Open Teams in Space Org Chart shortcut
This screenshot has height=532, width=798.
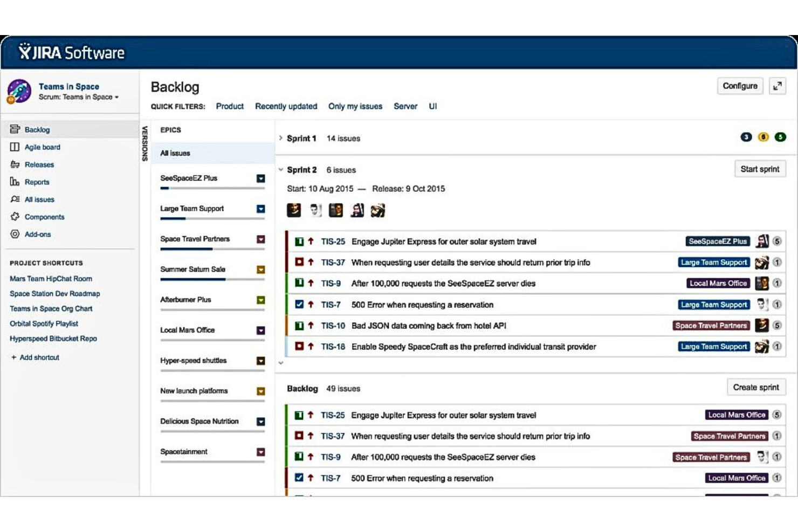click(x=51, y=309)
